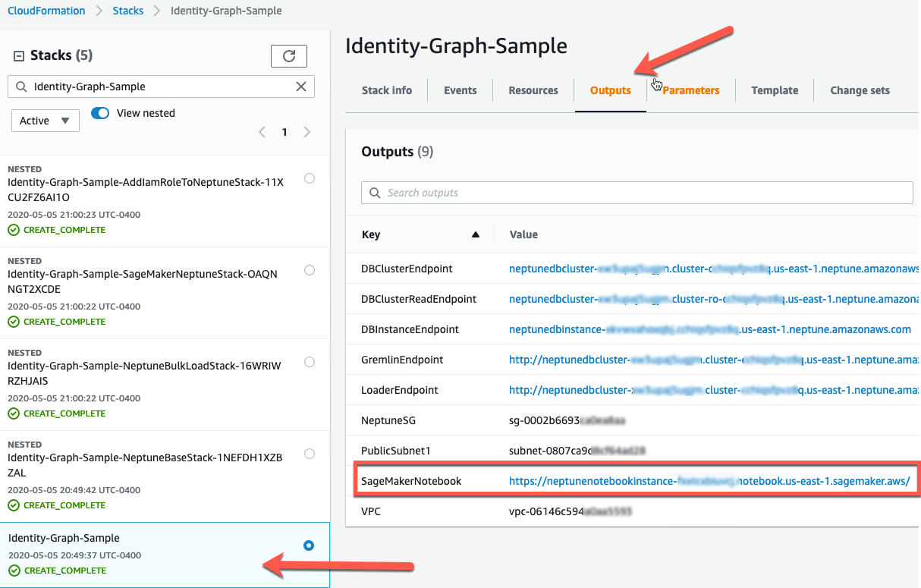Open the Template tab
Screen dimensions: 921x588
pos(775,90)
